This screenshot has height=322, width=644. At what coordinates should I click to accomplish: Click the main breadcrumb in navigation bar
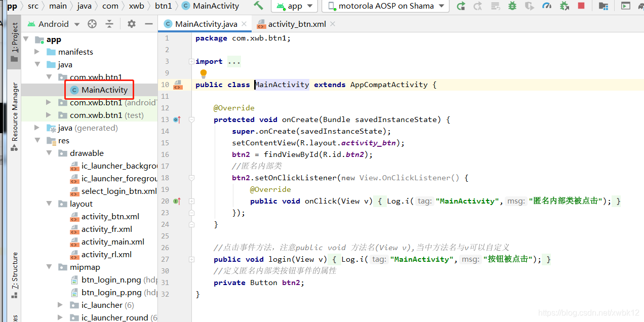click(x=58, y=6)
